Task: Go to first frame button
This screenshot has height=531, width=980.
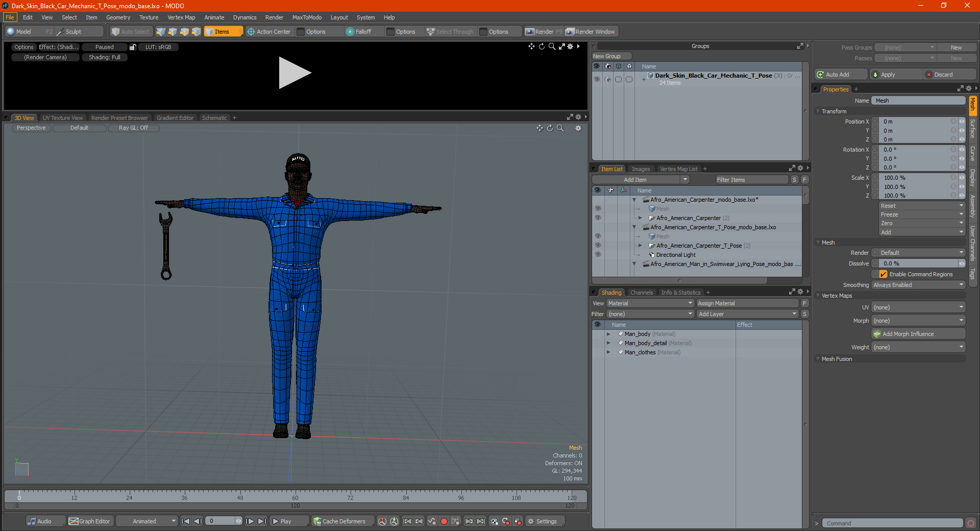Action: point(186,521)
